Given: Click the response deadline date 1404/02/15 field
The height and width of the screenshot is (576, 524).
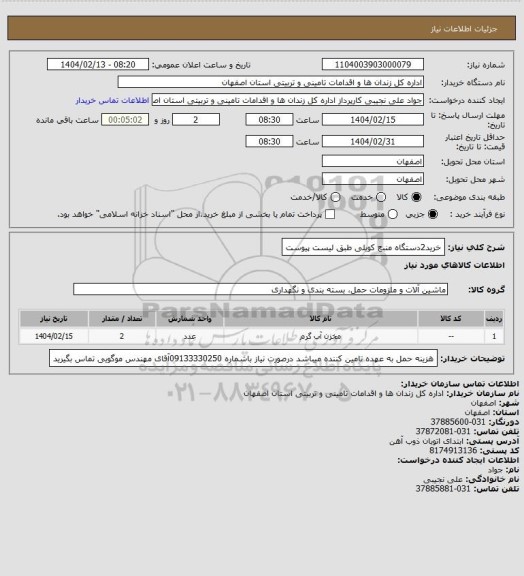Looking at the screenshot, I should (373, 120).
